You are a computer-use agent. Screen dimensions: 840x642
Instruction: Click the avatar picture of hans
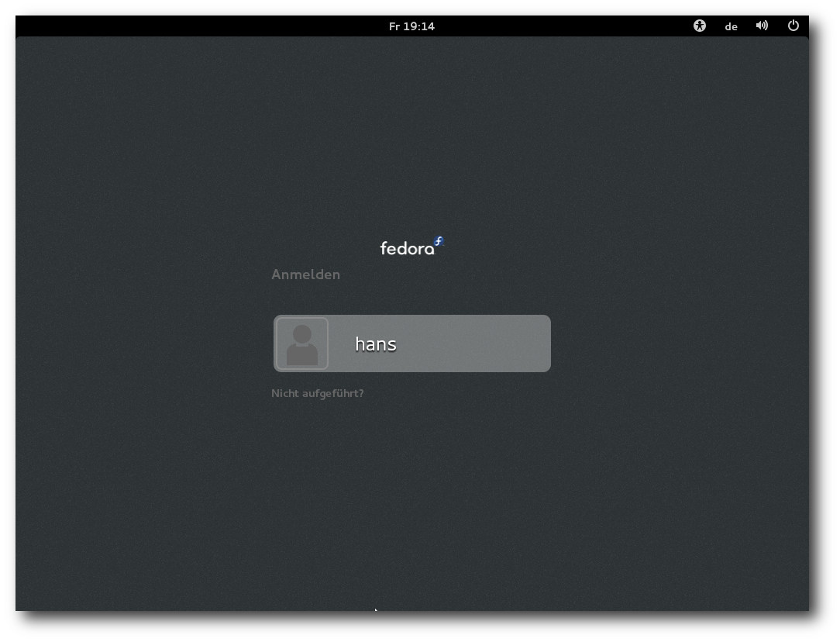point(302,343)
